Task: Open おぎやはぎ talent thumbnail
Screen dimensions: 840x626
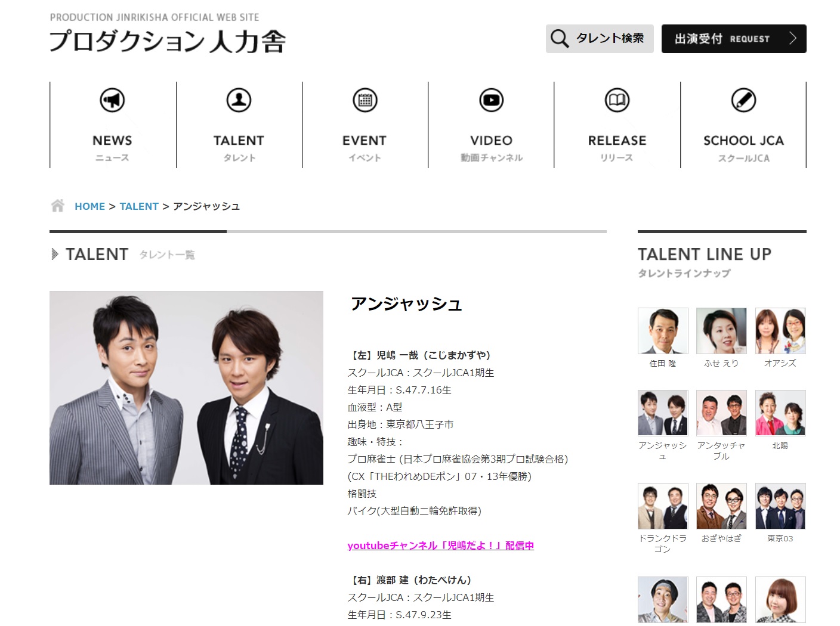Action: [x=721, y=506]
